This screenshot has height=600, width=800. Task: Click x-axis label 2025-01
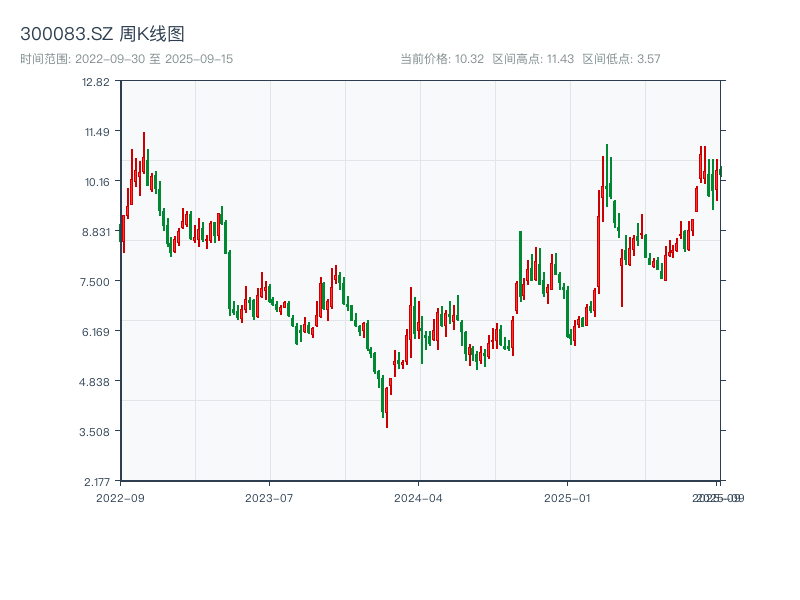567,498
